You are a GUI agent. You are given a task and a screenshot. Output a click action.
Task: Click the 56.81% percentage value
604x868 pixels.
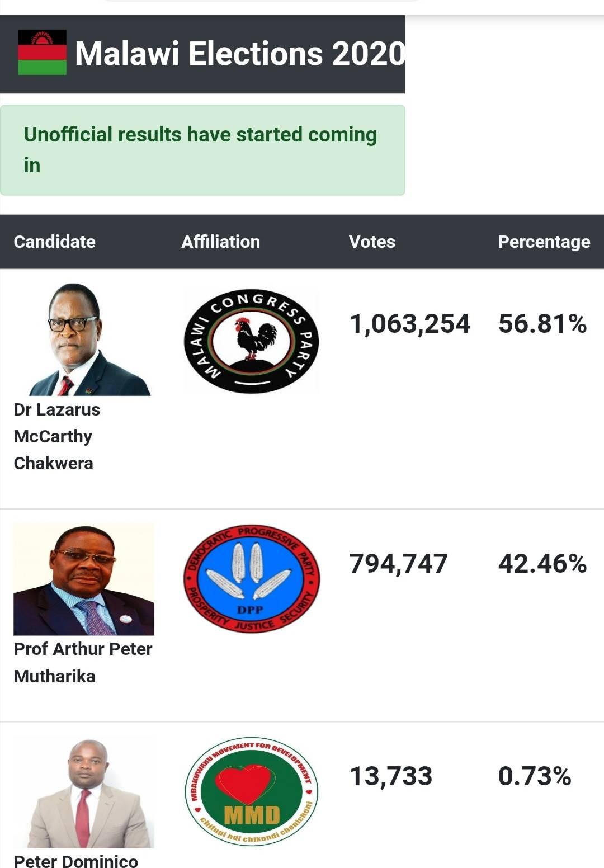point(542,324)
